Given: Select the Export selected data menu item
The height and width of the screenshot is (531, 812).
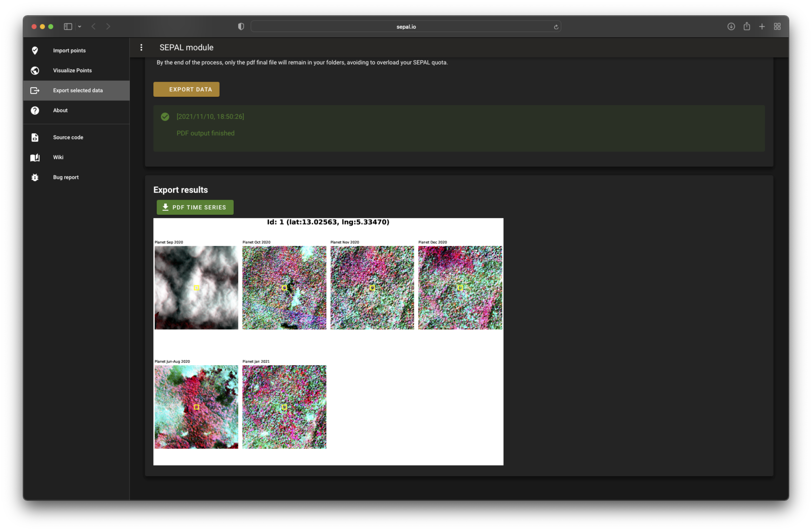Looking at the screenshot, I should click(78, 90).
